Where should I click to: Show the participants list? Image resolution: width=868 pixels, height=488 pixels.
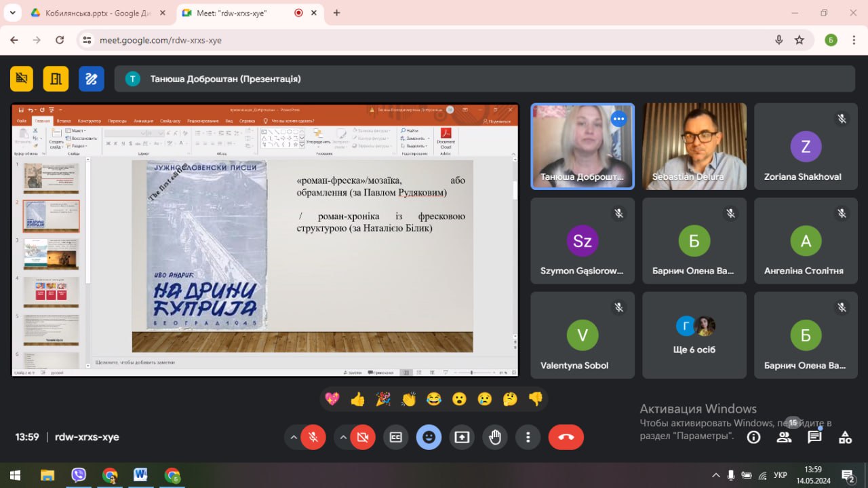(x=784, y=437)
